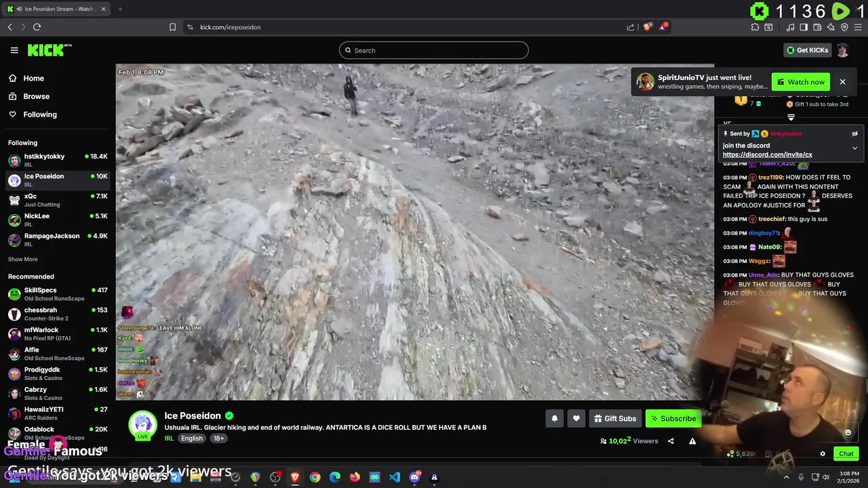Send message with Chat button
The image size is (868, 488).
[846, 454]
